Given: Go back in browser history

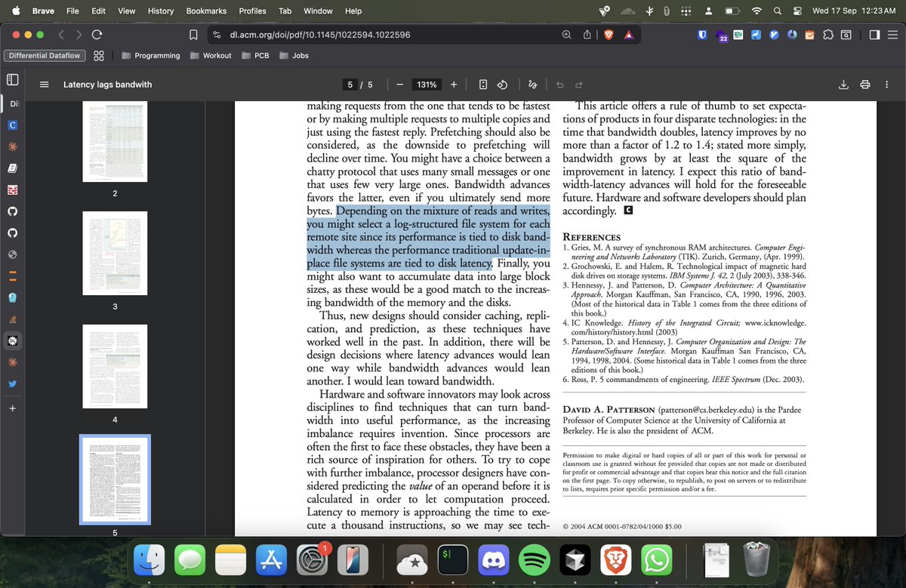Looking at the screenshot, I should click(x=62, y=35).
